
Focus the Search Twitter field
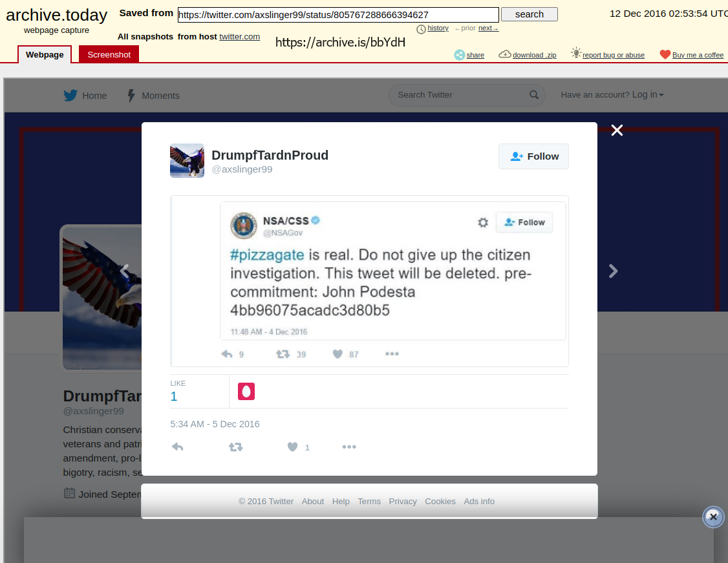[467, 94]
